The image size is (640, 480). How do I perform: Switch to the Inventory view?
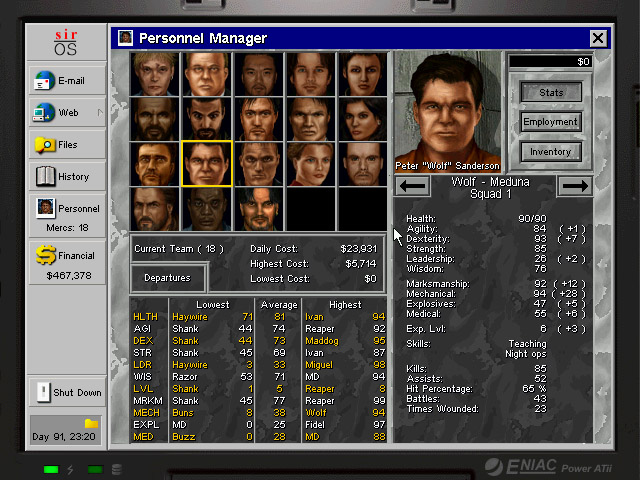[551, 152]
